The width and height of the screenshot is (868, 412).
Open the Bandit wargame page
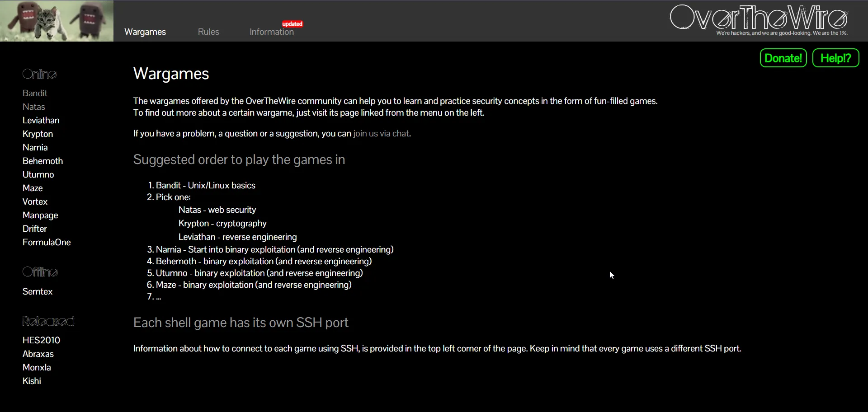[35, 93]
